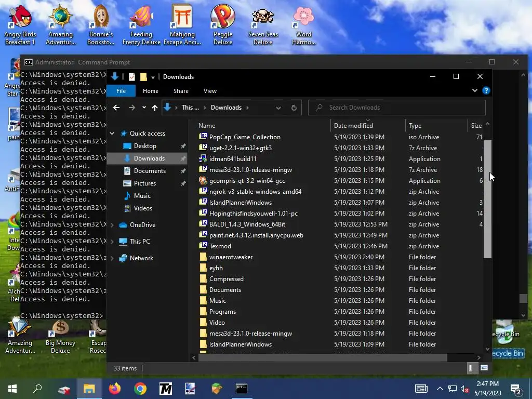Open notification center with 2 alerts
The width and height of the screenshot is (532, 399).
[516, 389]
